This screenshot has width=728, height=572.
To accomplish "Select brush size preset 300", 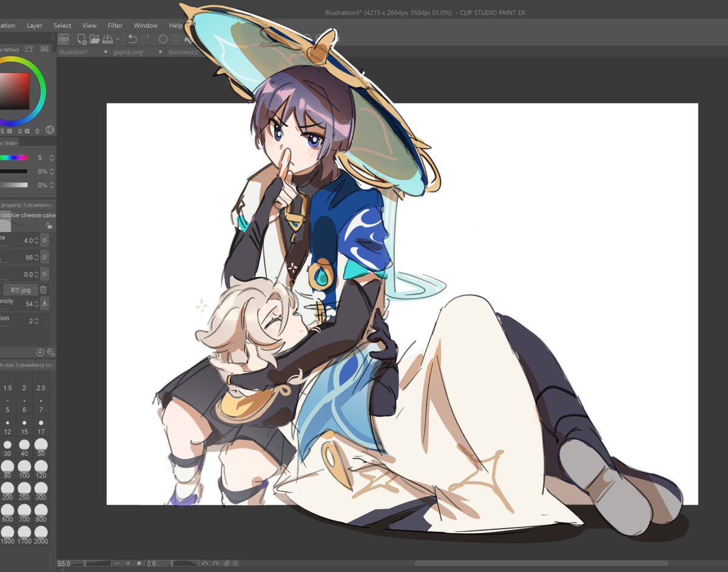I will 41,490.
